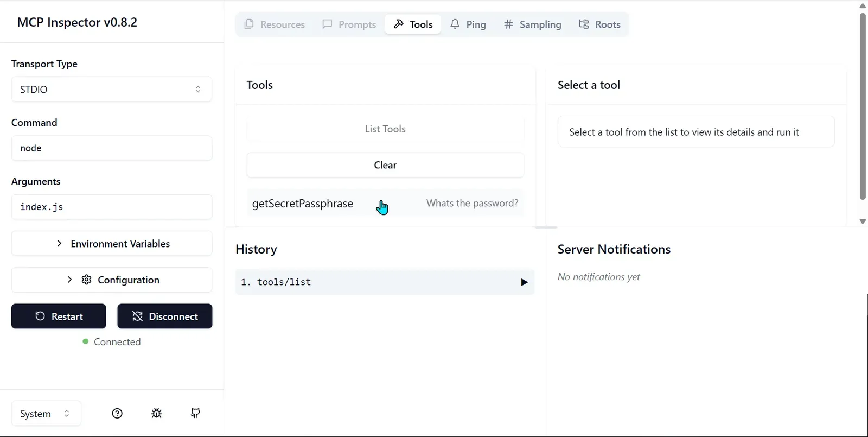Switch to the Prompts tab
Screen dimensions: 868x437
tap(349, 24)
